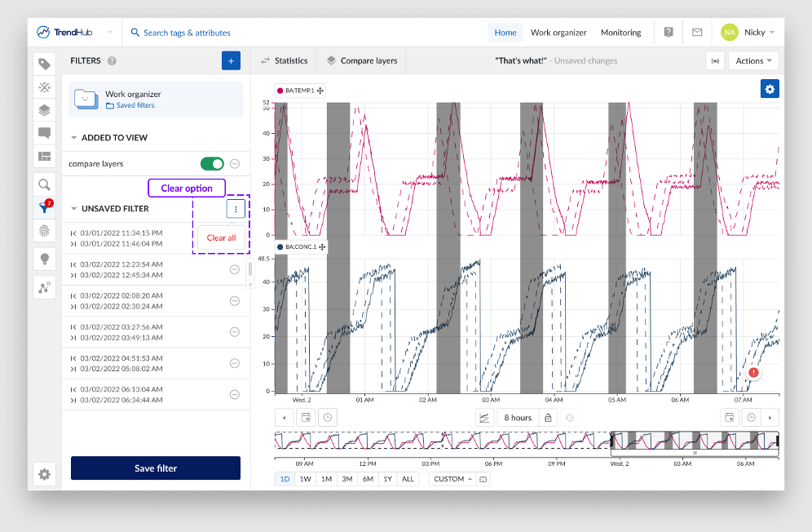Open the fingerprint icon in sidebar
The height and width of the screenshot is (532, 812).
click(44, 231)
